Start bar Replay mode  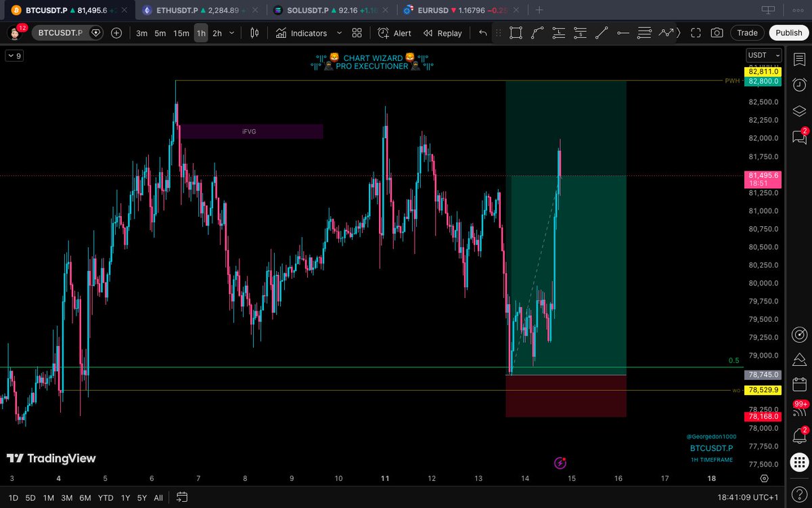click(443, 33)
